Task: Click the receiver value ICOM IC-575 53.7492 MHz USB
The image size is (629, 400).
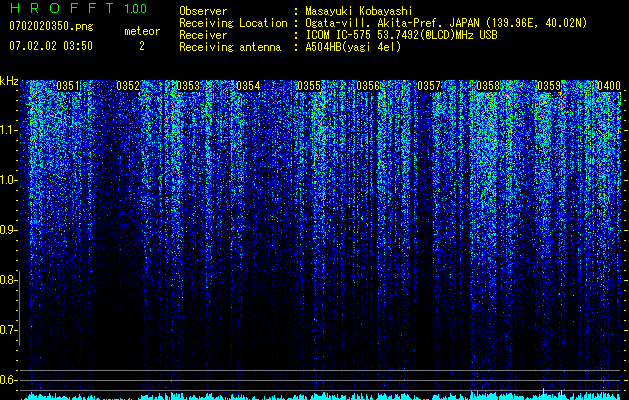Action: 401,35
